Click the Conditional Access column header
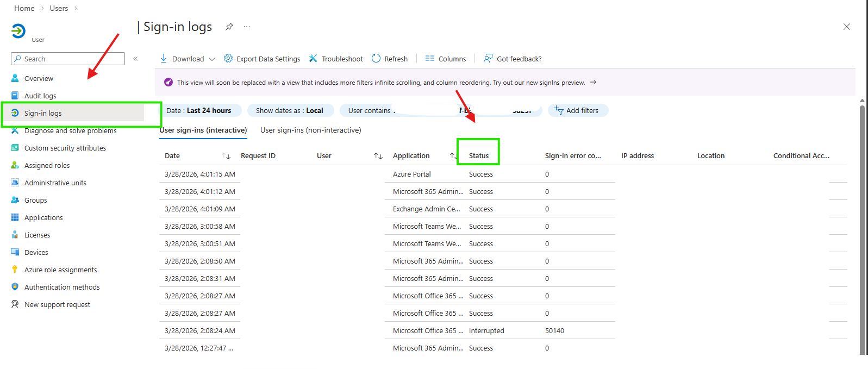This screenshot has height=369, width=868. click(x=801, y=155)
